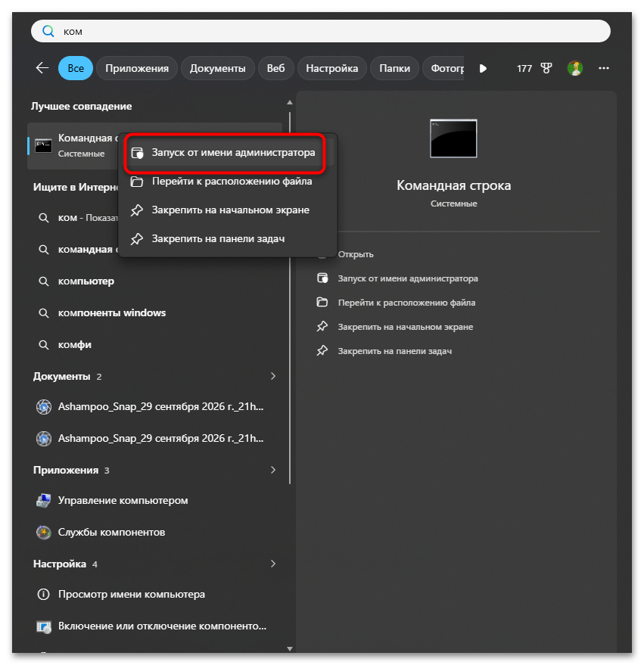This screenshot has width=644, height=665.
Task: Click the back arrow icon near filters
Action: point(42,68)
